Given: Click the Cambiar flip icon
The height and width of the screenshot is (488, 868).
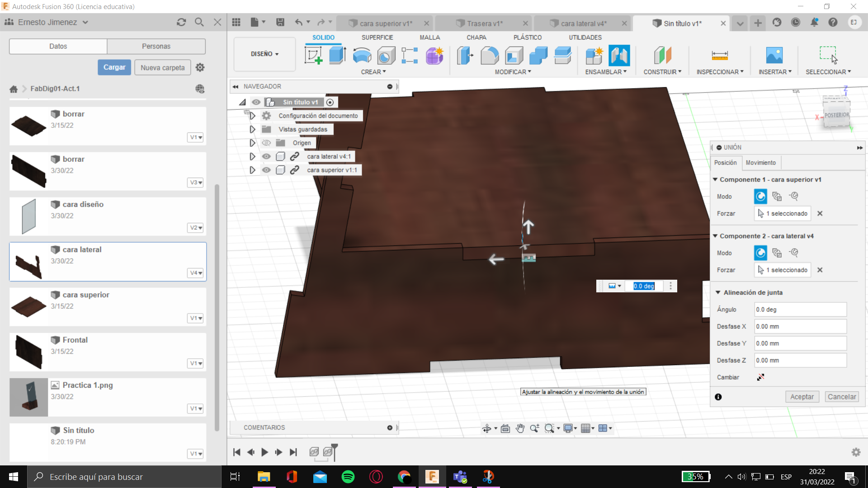Looking at the screenshot, I should pos(760,377).
